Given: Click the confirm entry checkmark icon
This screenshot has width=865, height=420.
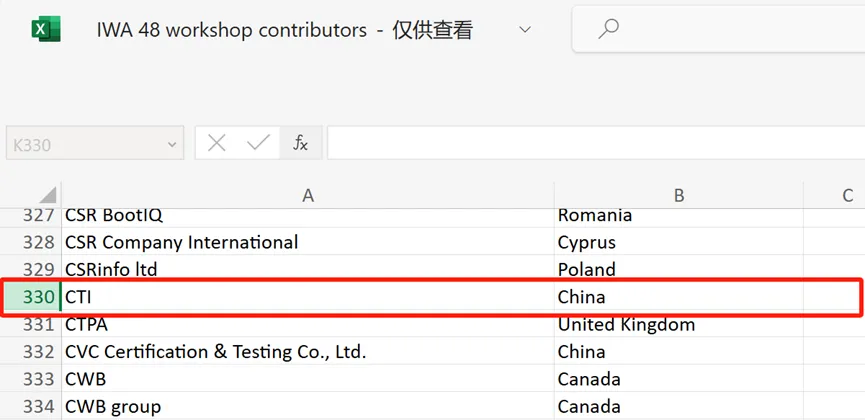Looking at the screenshot, I should coord(258,143).
